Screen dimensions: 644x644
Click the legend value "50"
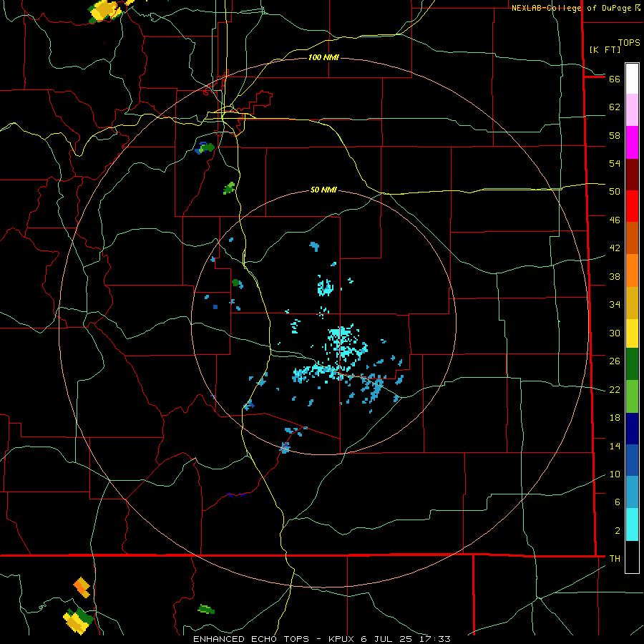click(615, 191)
